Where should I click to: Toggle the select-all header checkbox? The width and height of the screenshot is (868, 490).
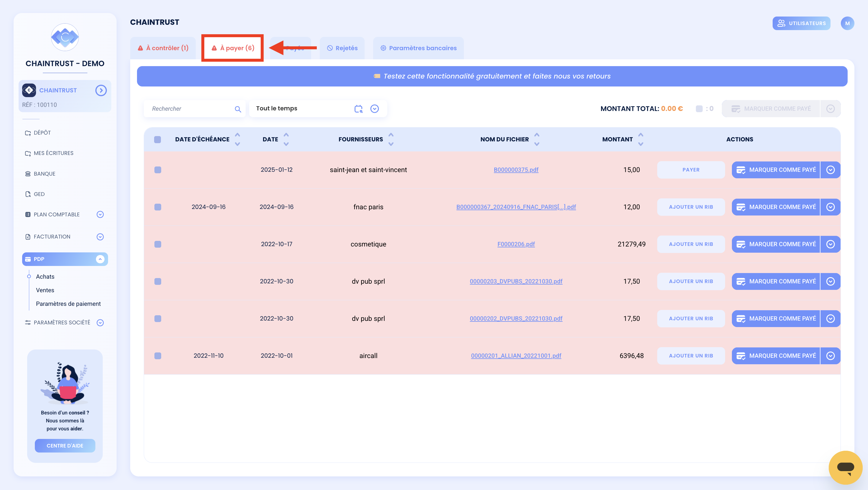pyautogui.click(x=157, y=140)
